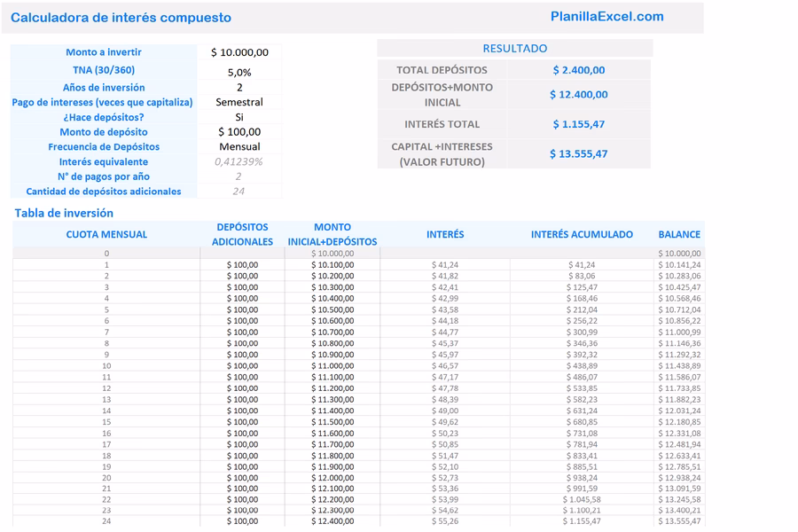Open the Semestral interest payment dropdown
The width and height of the screenshot is (798, 532).
(x=239, y=102)
